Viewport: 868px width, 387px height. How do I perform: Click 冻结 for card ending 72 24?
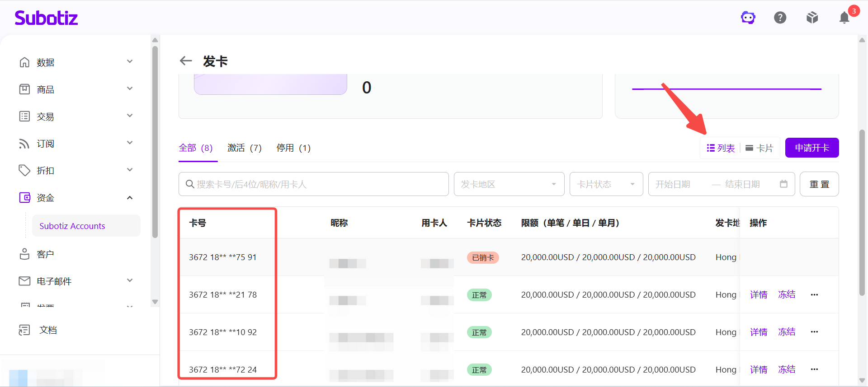(x=787, y=369)
